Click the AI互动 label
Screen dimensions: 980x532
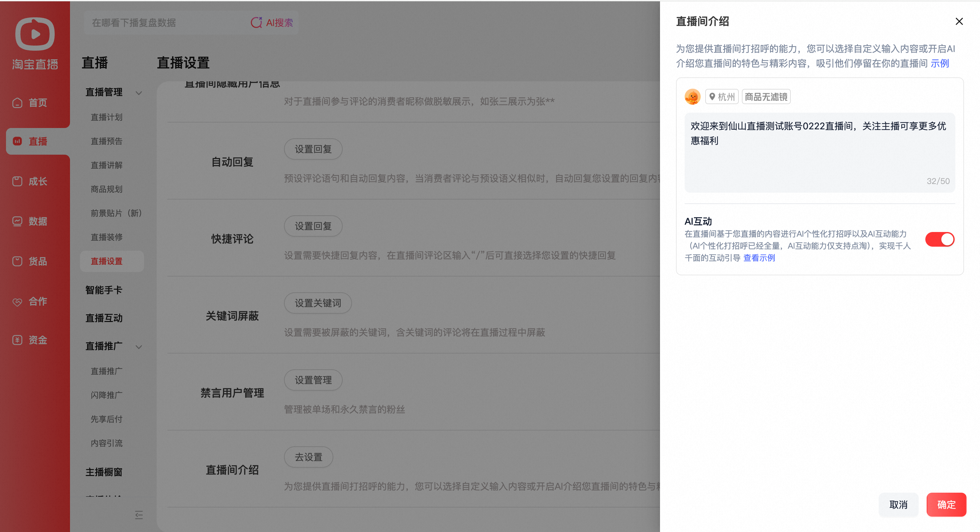pos(698,221)
